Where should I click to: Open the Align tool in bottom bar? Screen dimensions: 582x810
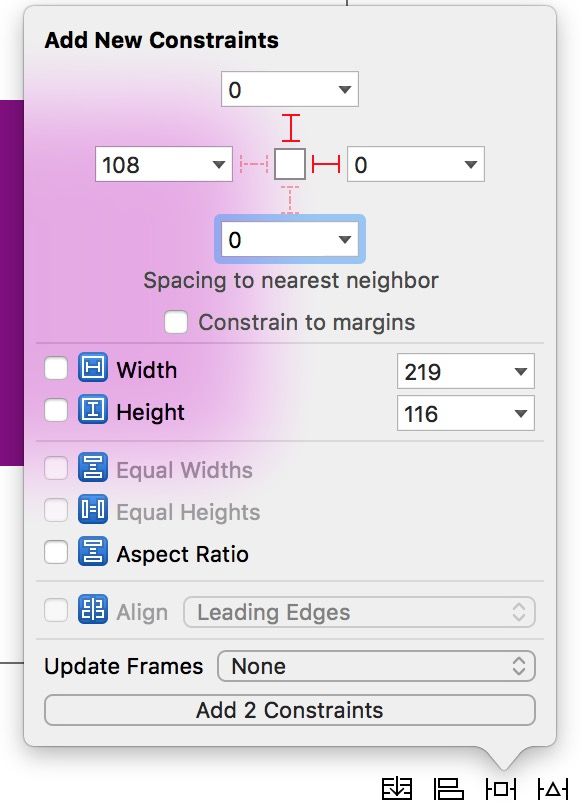tap(448, 789)
